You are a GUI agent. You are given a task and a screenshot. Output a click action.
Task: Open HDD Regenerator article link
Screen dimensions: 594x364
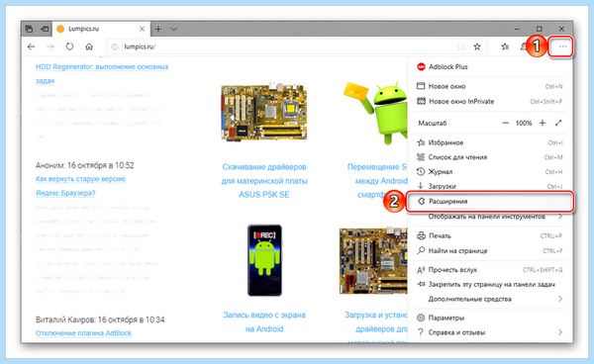click(102, 73)
